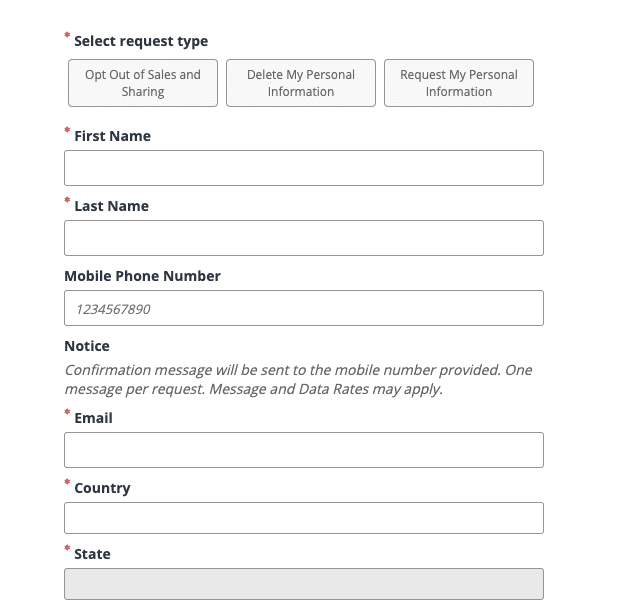Click the red asterisk beside Email
This screenshot has height=615, width=630.
pos(67,414)
